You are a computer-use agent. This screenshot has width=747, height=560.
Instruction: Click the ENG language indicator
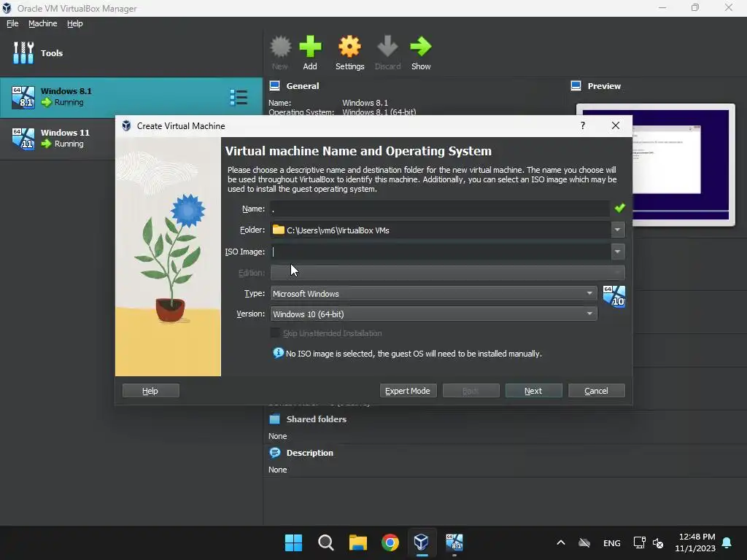(612, 542)
